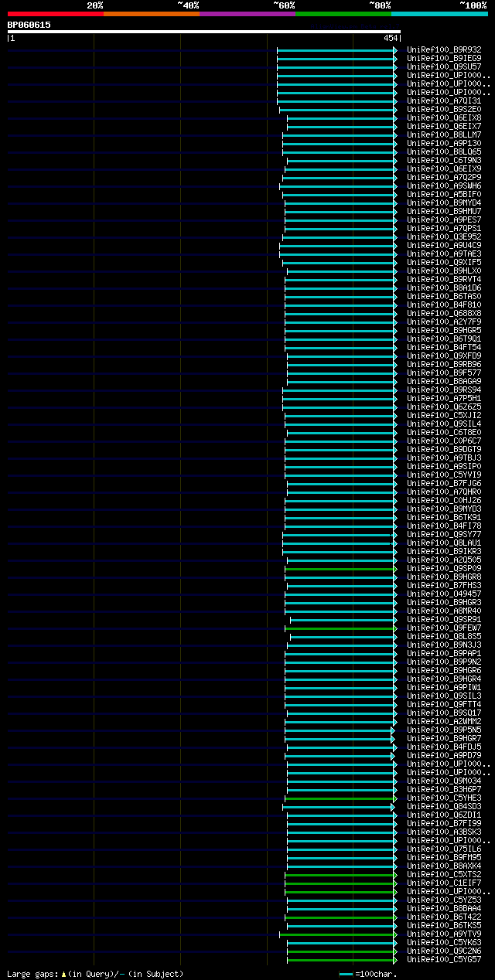Click the green alignment bar for UniRef100_A9YTV9
The width and height of the screenshot is (495, 980).
pos(337,934)
